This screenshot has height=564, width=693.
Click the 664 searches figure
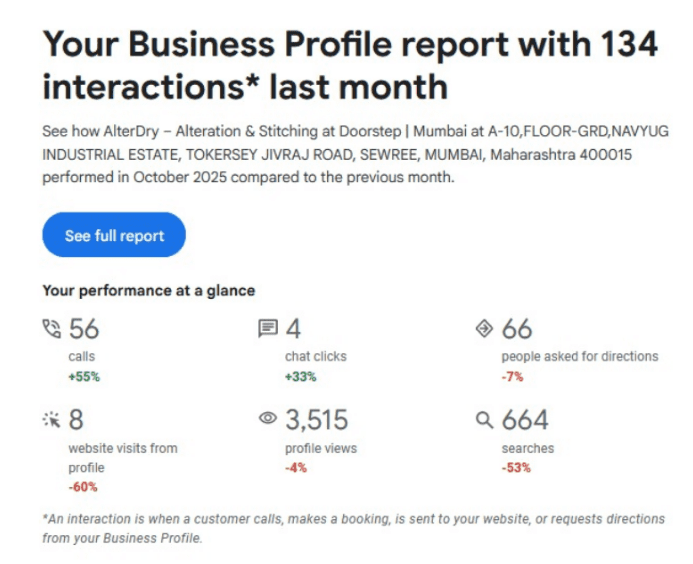[x=525, y=420]
